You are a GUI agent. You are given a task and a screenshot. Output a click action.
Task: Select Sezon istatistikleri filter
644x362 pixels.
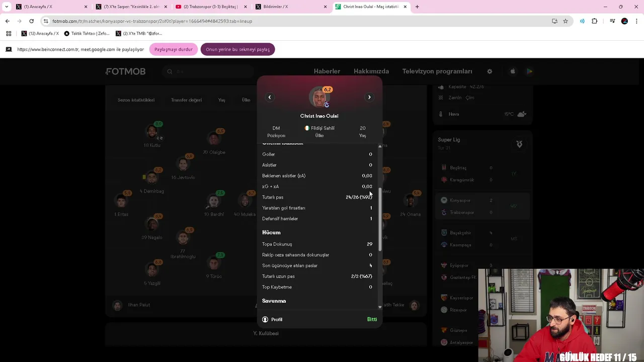(x=136, y=100)
